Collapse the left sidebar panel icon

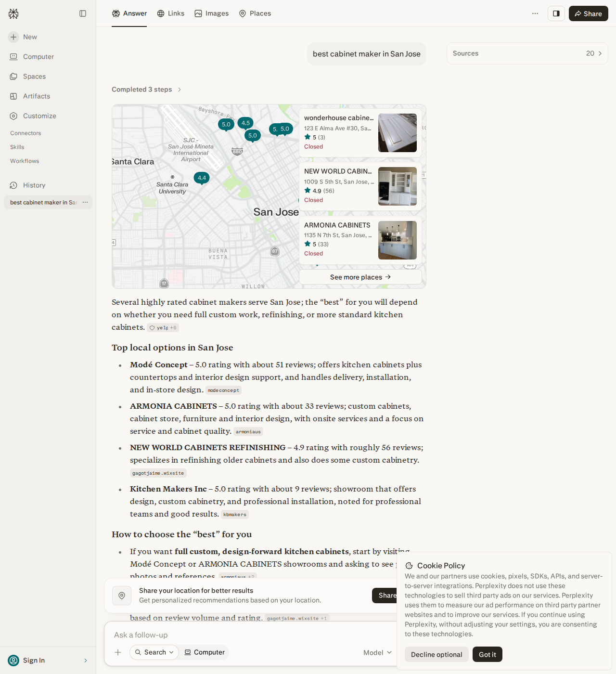pos(83,13)
